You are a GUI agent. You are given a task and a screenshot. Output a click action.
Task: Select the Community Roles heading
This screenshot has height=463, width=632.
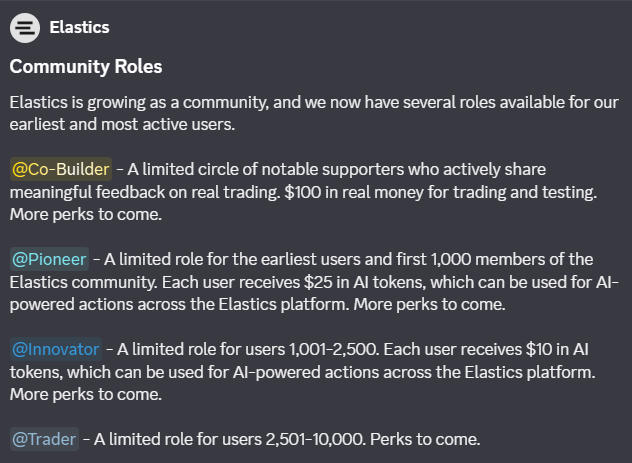point(86,66)
